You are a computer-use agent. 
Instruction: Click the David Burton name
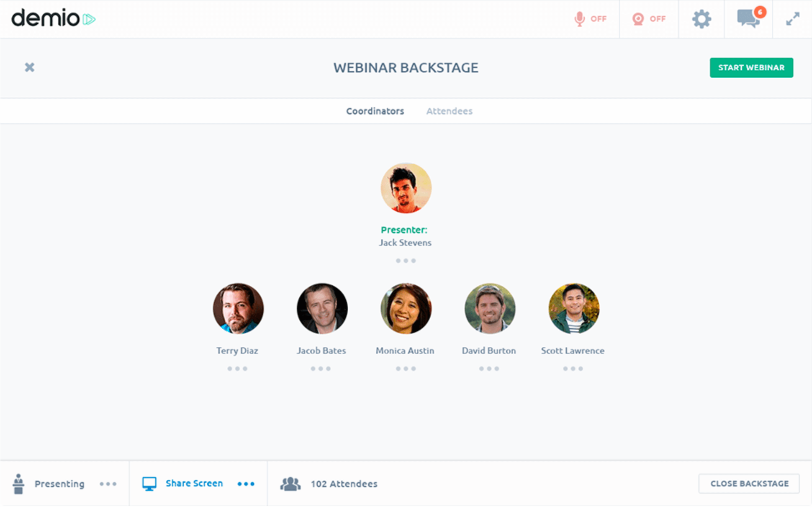point(489,351)
